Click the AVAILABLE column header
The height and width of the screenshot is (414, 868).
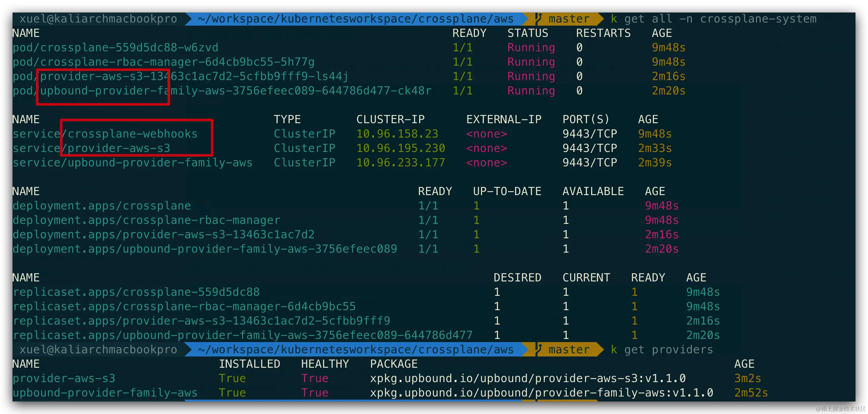(x=593, y=191)
